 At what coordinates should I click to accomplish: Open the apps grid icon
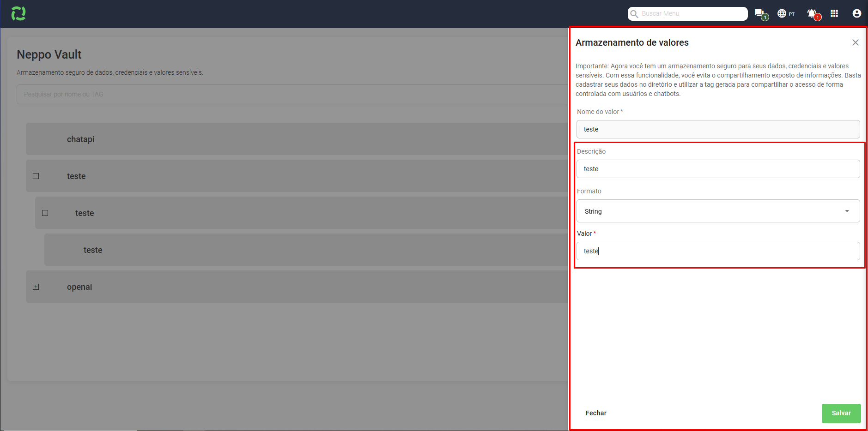tap(834, 13)
